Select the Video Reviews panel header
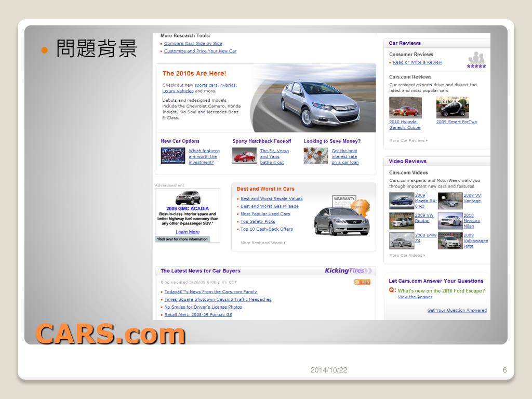This screenshot has height=399, width=532. click(x=437, y=161)
